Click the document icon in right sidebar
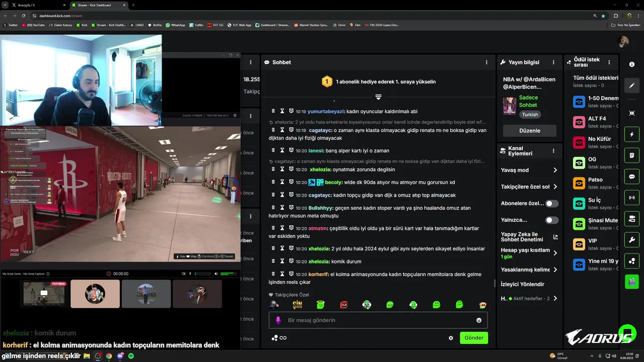The height and width of the screenshot is (362, 644). (632, 156)
